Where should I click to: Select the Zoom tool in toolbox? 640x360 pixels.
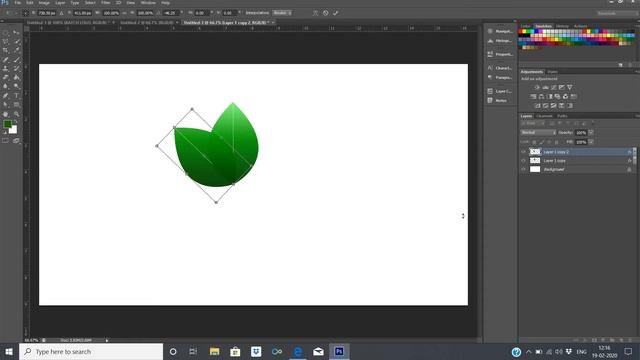pyautogui.click(x=16, y=114)
